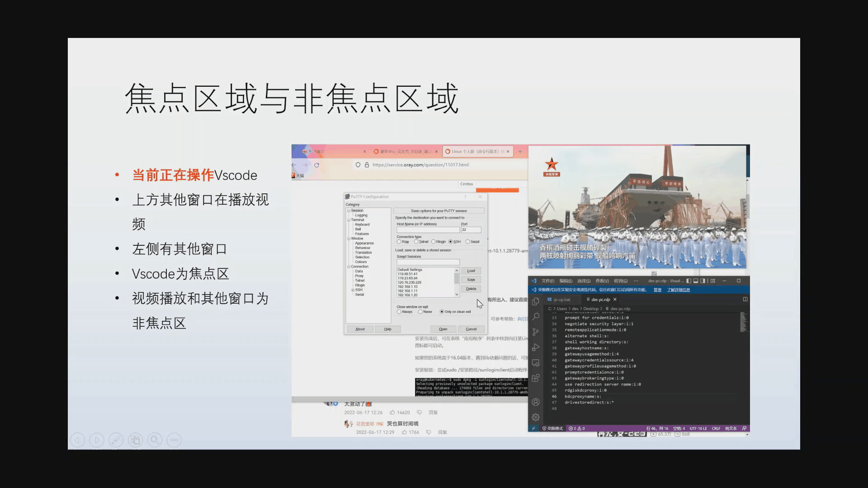The width and height of the screenshot is (868, 488).
Task: Expand the SSH tree node in PuTTY
Action: click(x=353, y=290)
